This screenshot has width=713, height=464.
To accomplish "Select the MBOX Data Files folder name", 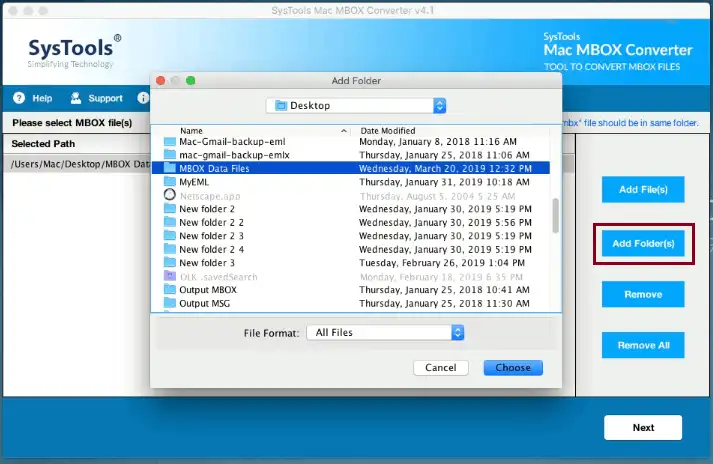I will pos(214,168).
